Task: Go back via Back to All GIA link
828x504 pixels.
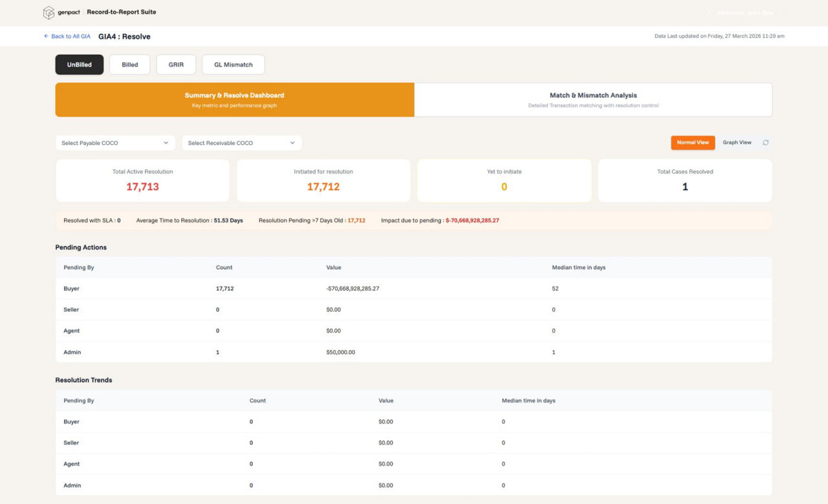Action: pyautogui.click(x=67, y=36)
